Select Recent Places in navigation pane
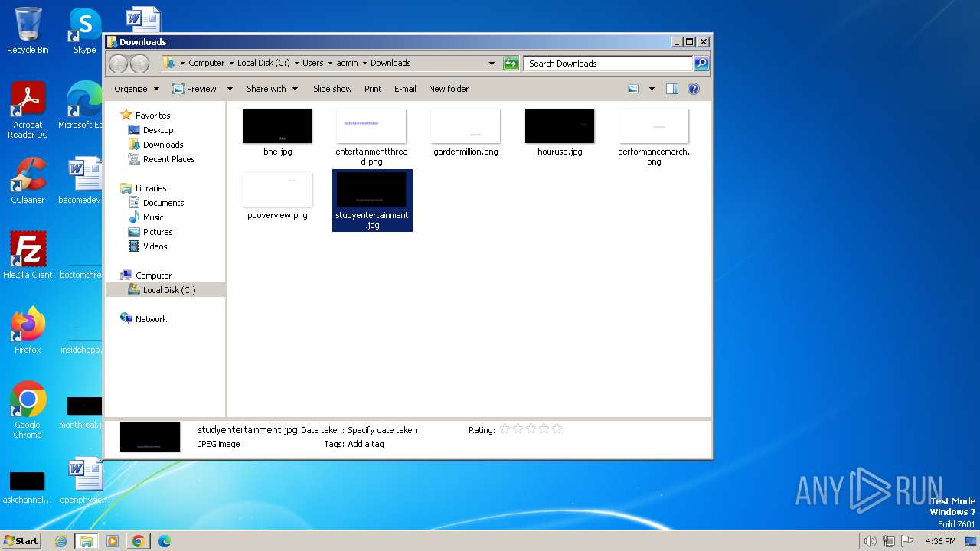980x551 pixels. click(168, 159)
